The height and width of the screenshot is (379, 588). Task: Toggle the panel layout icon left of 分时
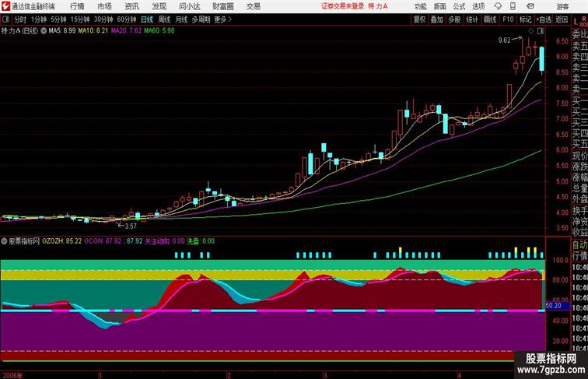(5, 19)
